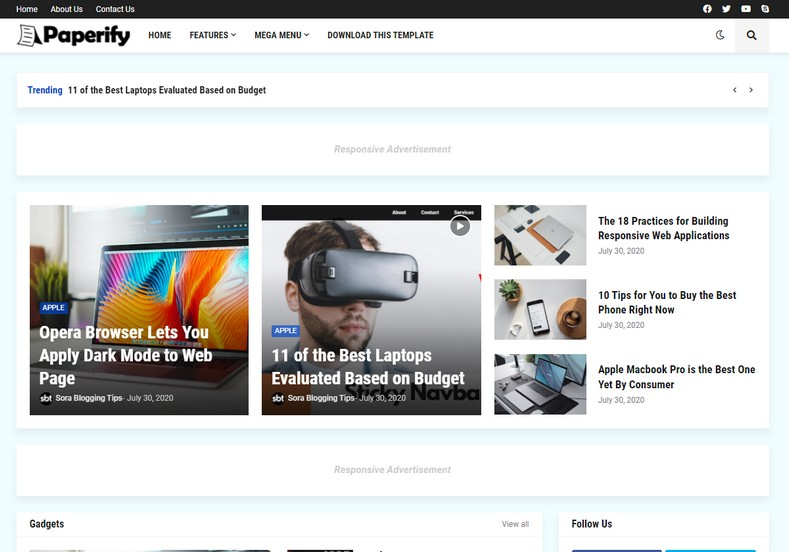Toggle dark mode with the moon icon

[720, 35]
